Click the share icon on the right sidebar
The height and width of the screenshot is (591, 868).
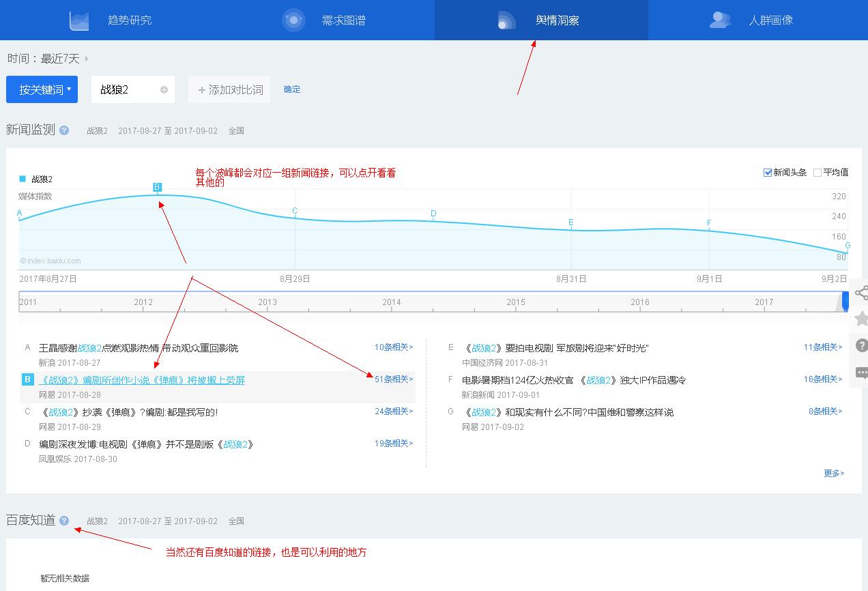click(861, 293)
